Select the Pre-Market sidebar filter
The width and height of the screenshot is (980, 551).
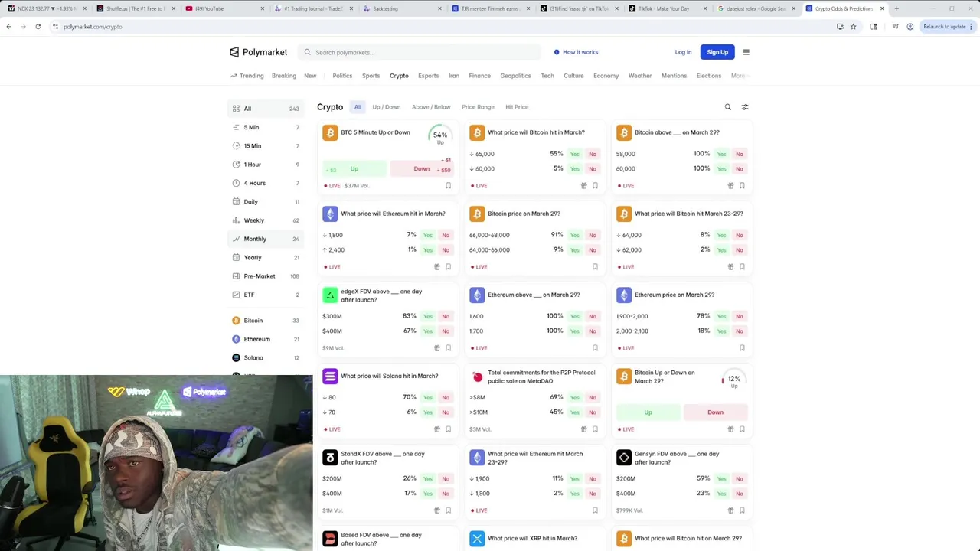(266, 276)
